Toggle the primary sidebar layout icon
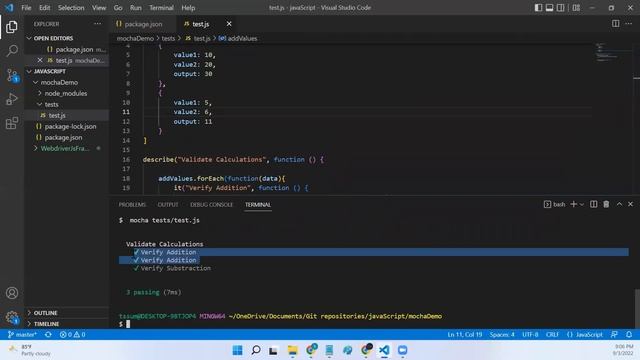Image resolution: width=640 pixels, height=360 pixels. tap(538, 7)
